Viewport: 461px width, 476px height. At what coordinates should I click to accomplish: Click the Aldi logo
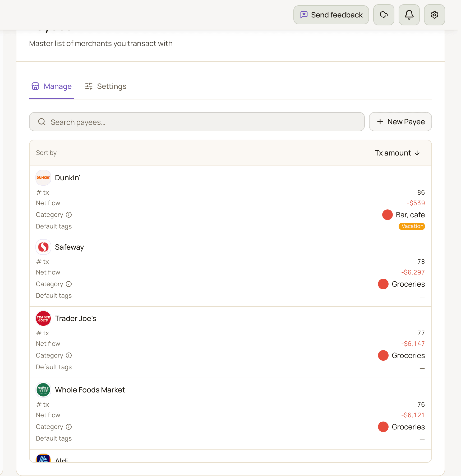43,458
